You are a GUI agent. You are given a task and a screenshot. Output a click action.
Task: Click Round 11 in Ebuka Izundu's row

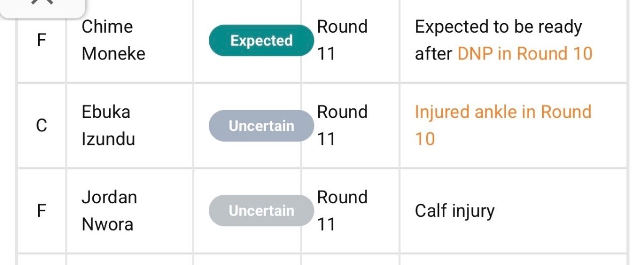tap(342, 126)
